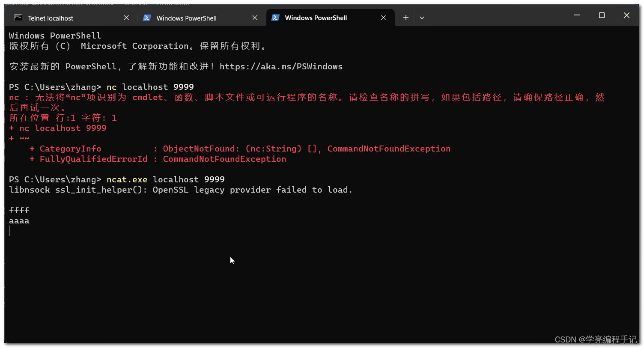Click the 'Microsoft Corporation' copyright line
This screenshot has height=348, width=644.
[138, 46]
